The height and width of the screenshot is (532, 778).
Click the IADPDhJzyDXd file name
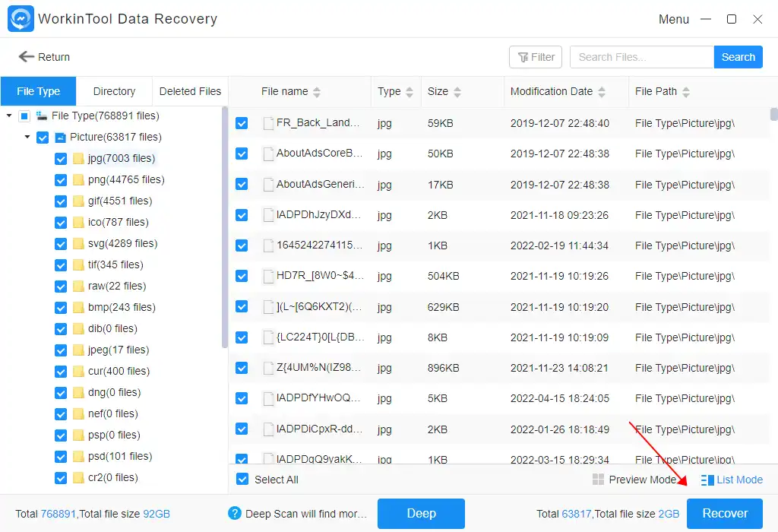320,215
